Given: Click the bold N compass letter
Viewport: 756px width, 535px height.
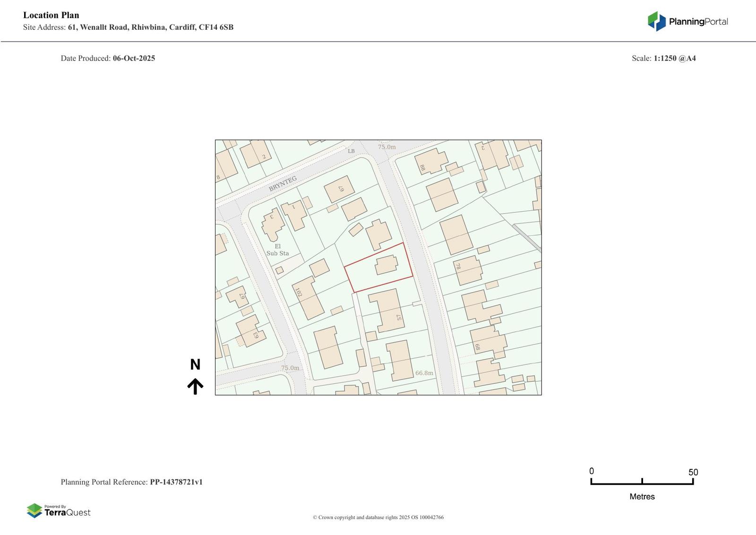Looking at the screenshot, I should pyautogui.click(x=195, y=364).
